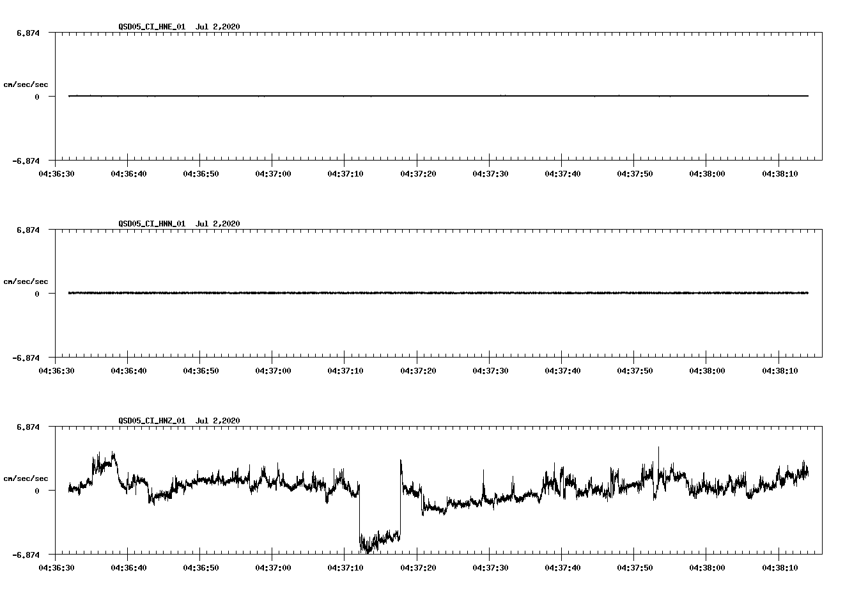Image resolution: width=868 pixels, height=591 pixels.
Task: Click the cm/sec/sec unit label of HNE plot
Action: point(26,84)
